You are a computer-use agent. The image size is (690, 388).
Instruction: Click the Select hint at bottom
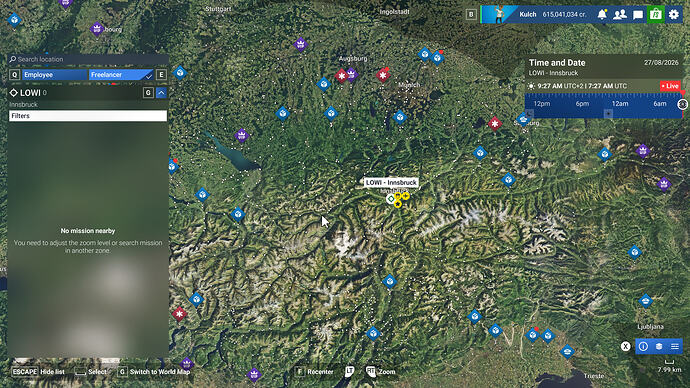[91, 372]
